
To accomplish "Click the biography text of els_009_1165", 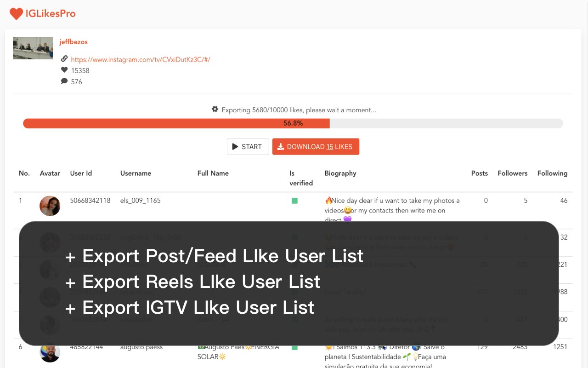I will point(392,210).
